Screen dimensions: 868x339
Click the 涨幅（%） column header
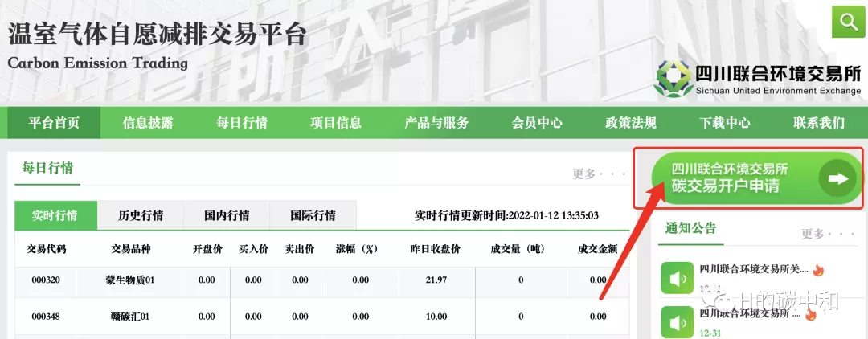coord(357,249)
